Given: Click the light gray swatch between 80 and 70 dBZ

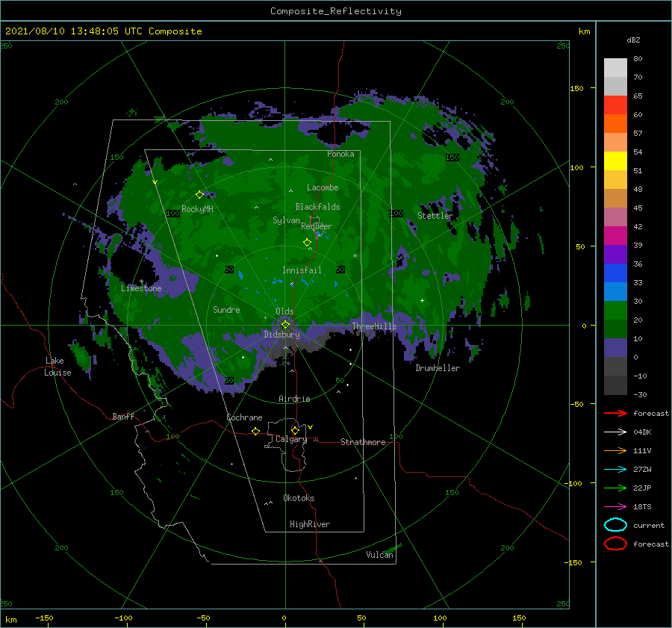Looking at the screenshot, I should 615,68.
